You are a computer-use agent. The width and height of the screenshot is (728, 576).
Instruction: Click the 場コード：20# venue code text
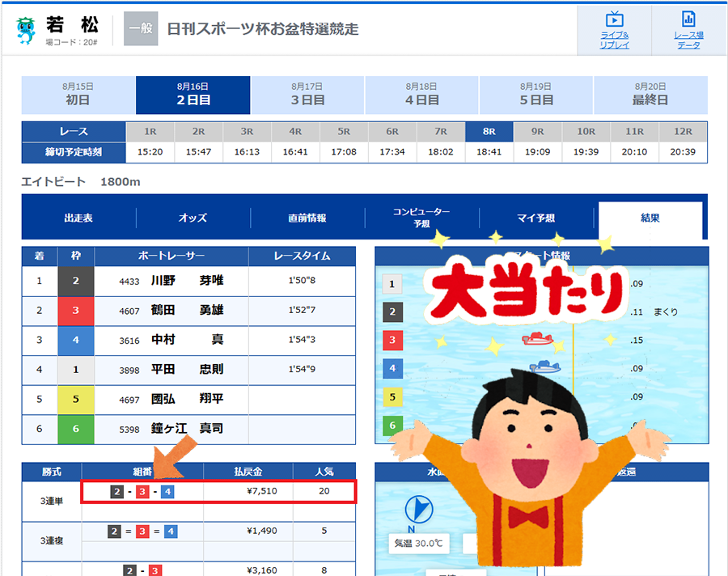coord(71,42)
